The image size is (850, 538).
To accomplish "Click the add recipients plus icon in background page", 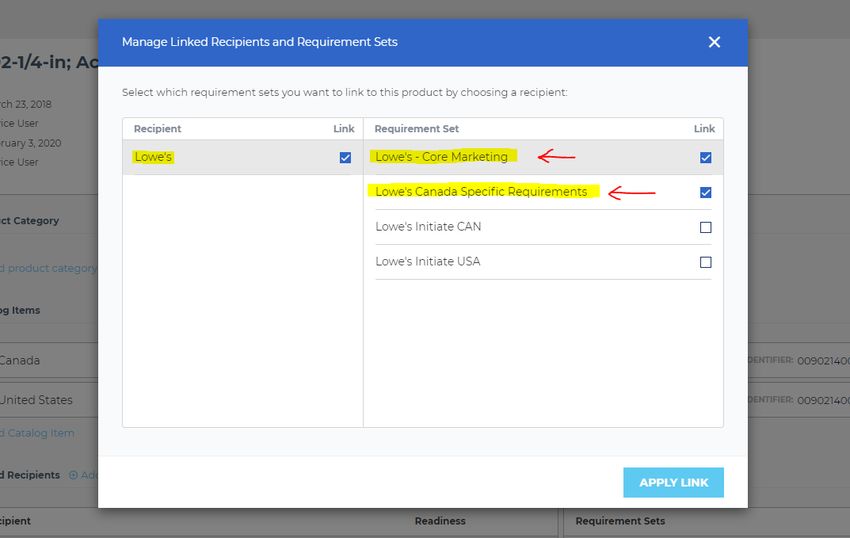I will [x=73, y=475].
